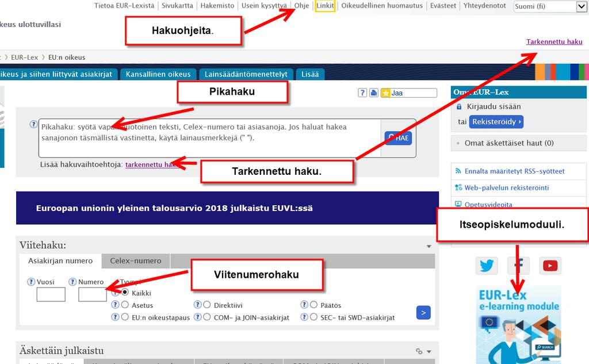Show help for COM- ja JOIN-asiakirjat
The width and height of the screenshot is (589, 364).
(197, 317)
